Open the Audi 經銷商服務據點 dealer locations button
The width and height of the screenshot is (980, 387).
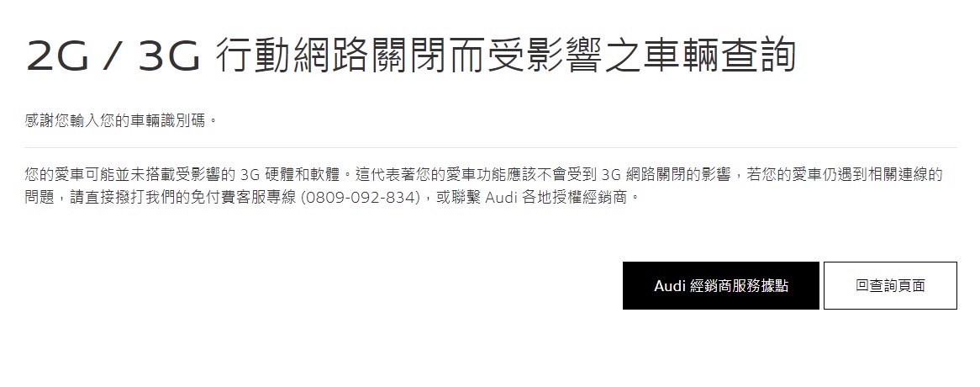coord(720,286)
